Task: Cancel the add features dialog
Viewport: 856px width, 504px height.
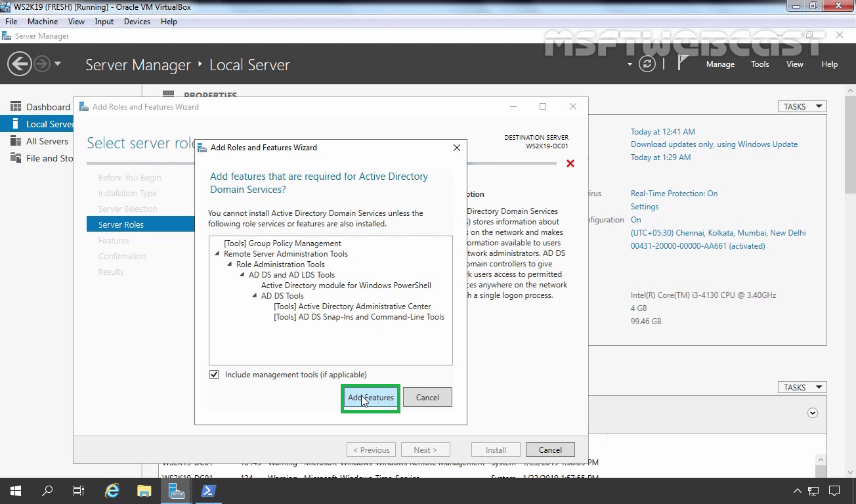Action: [427, 398]
